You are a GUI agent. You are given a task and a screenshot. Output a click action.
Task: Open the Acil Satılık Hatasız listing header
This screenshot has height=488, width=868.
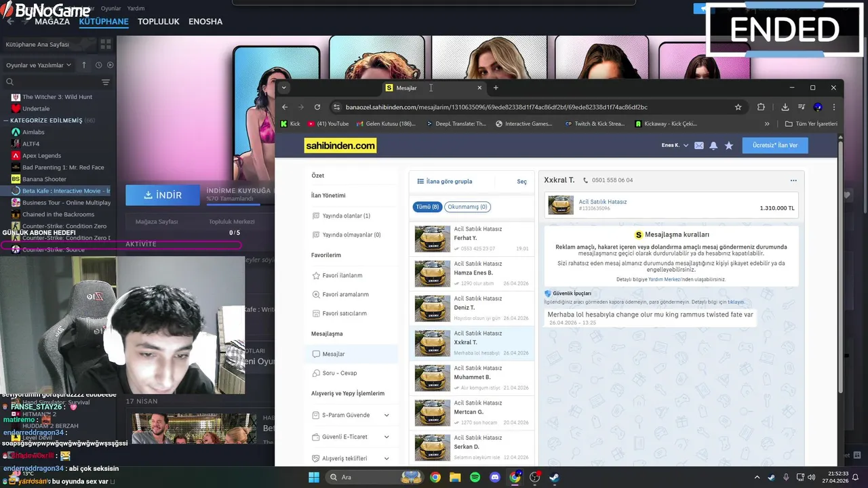point(671,205)
